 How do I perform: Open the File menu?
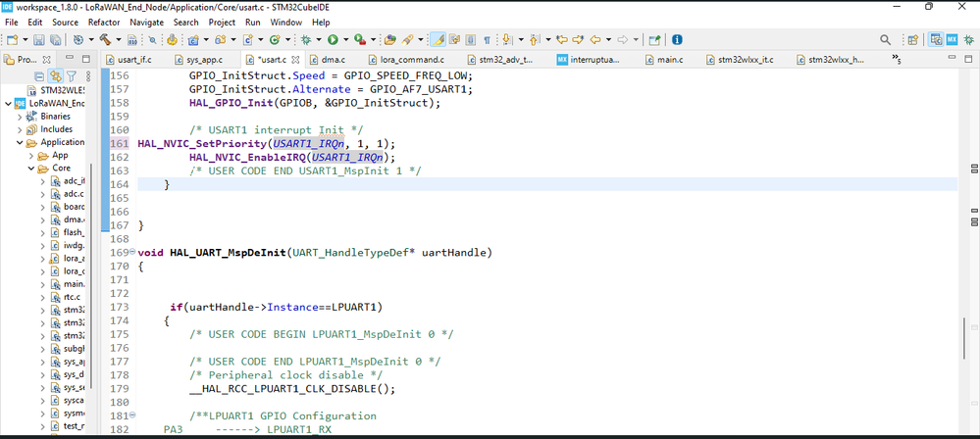[11, 22]
